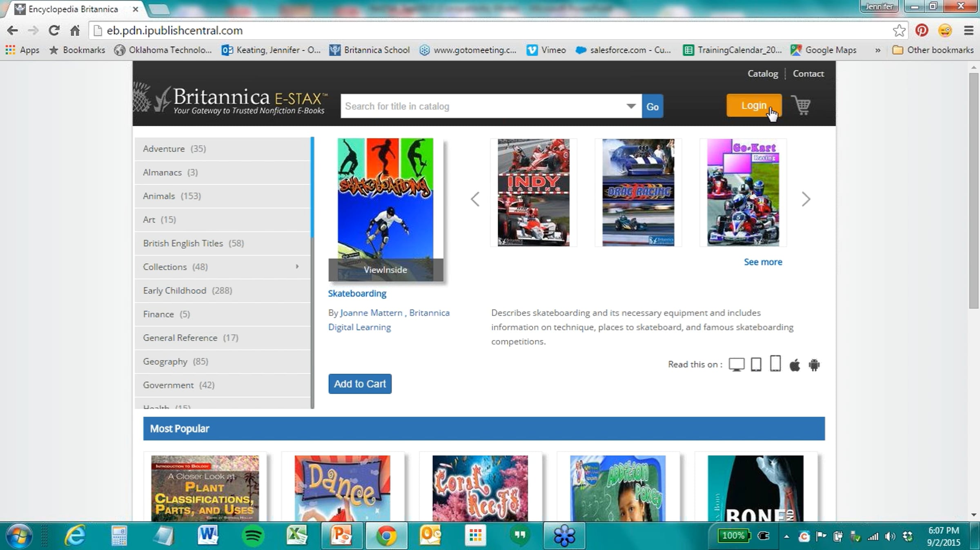Open Outlook from the taskbar

pyautogui.click(x=430, y=535)
